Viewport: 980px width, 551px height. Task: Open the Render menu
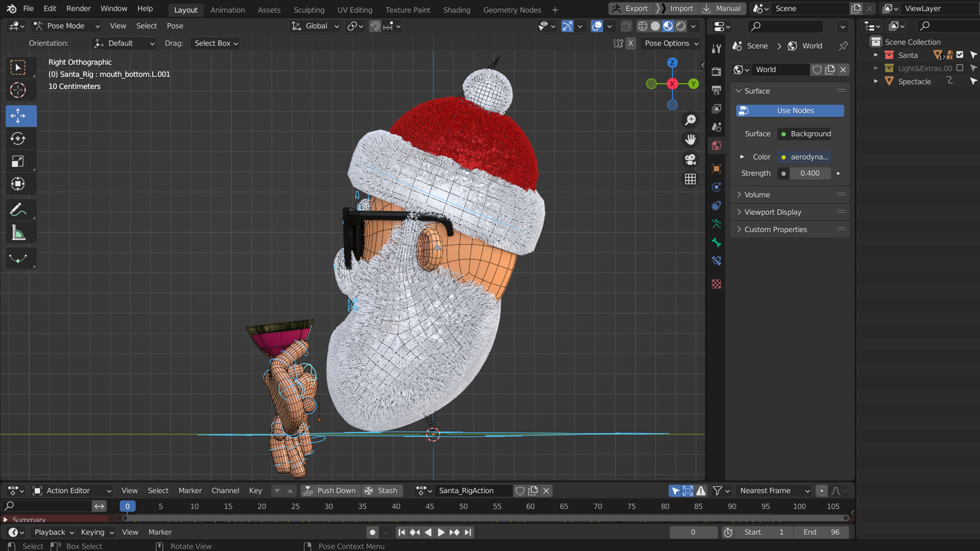coord(78,9)
